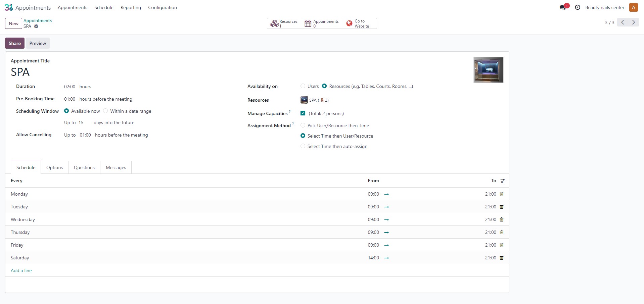Click the Share button

[15, 43]
